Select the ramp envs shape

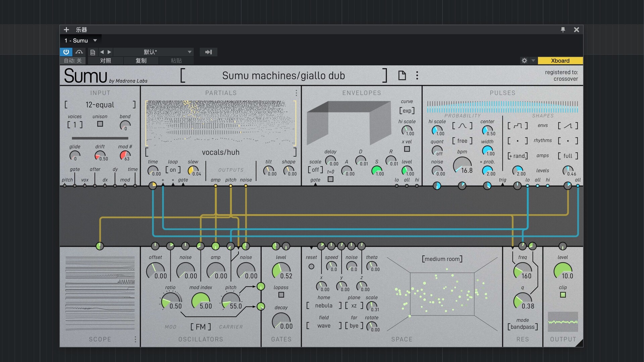(x=568, y=126)
